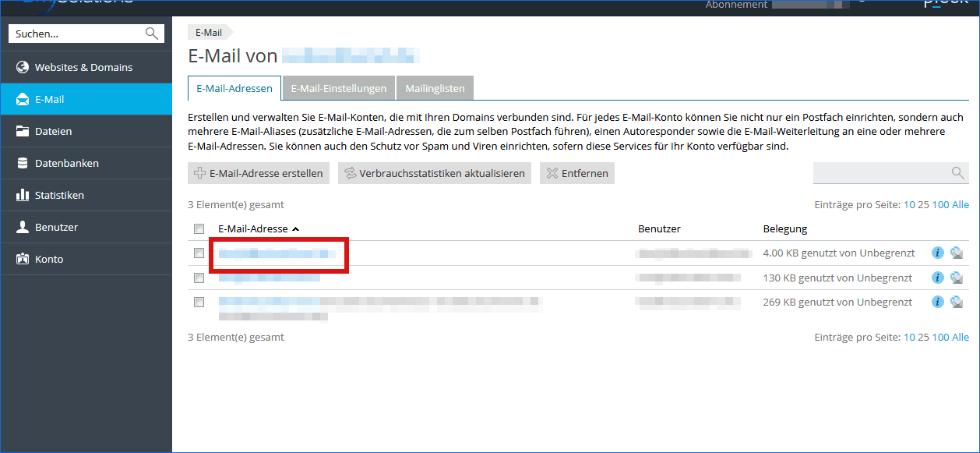Show 100 entries per page (bottom pager)
Image resolution: width=980 pixels, height=453 pixels.
(940, 337)
